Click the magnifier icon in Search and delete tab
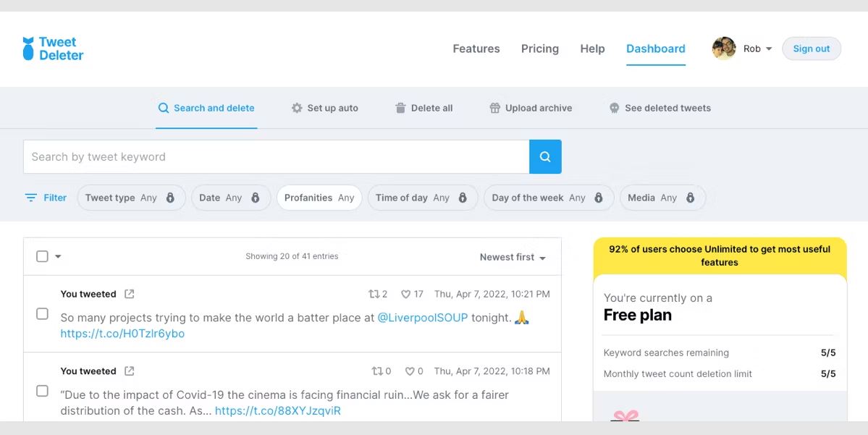The width and height of the screenshot is (868, 435). tap(164, 108)
